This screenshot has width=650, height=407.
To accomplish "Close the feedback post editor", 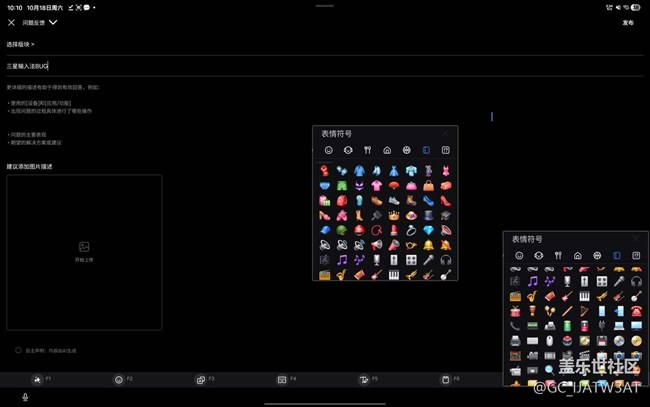I will pos(11,22).
